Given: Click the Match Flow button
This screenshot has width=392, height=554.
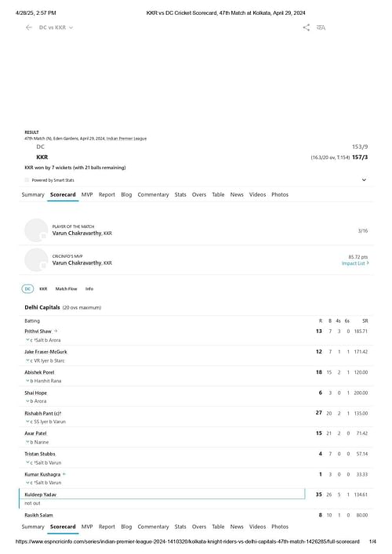Looking at the screenshot, I should (66, 289).
